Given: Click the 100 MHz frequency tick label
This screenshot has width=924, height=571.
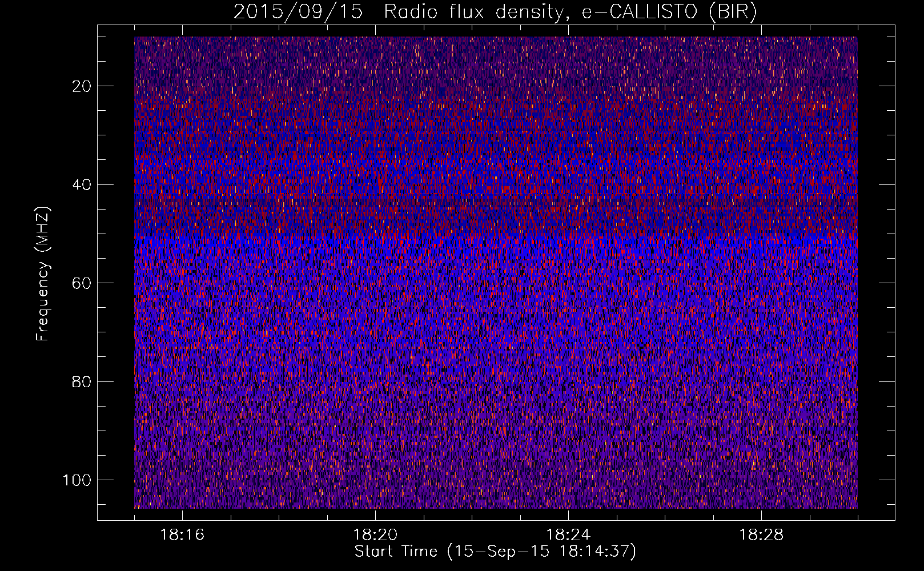Looking at the screenshot, I should click(77, 480).
